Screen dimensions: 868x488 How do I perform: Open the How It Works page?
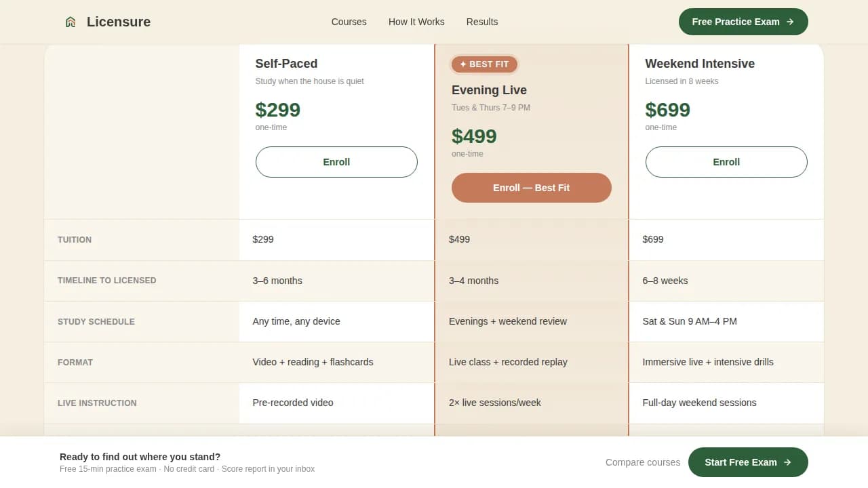tap(416, 22)
